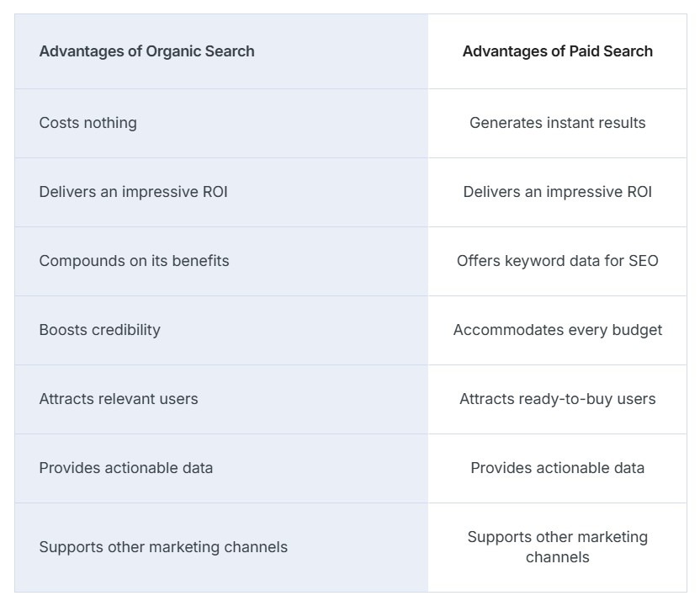Click 'Delivers an impressive ROI' under Organic Search
Image resolution: width=700 pixels, height=601 pixels.
click(x=133, y=192)
